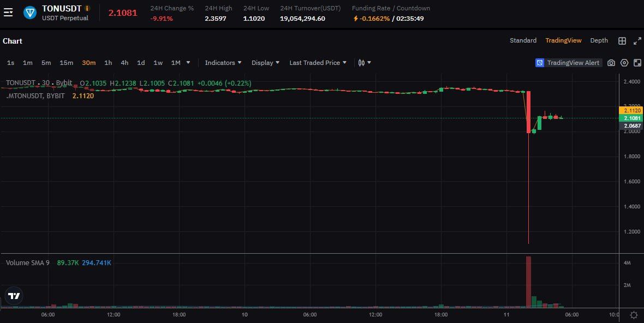Open chart settings hexagon icon
Image resolution: width=644 pixels, height=323 pixels.
coord(624,63)
